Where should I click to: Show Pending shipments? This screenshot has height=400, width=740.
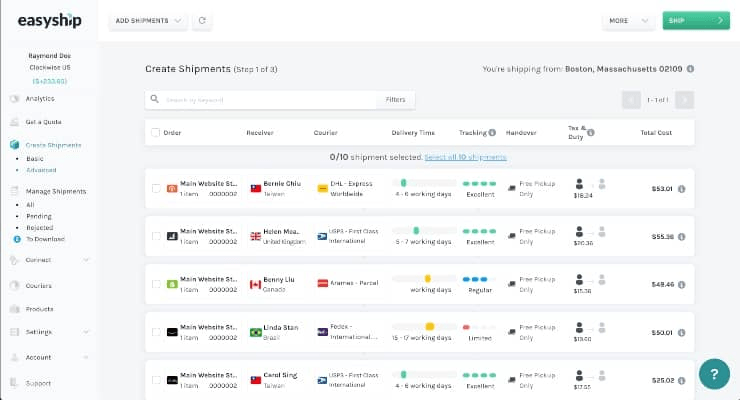[39, 216]
